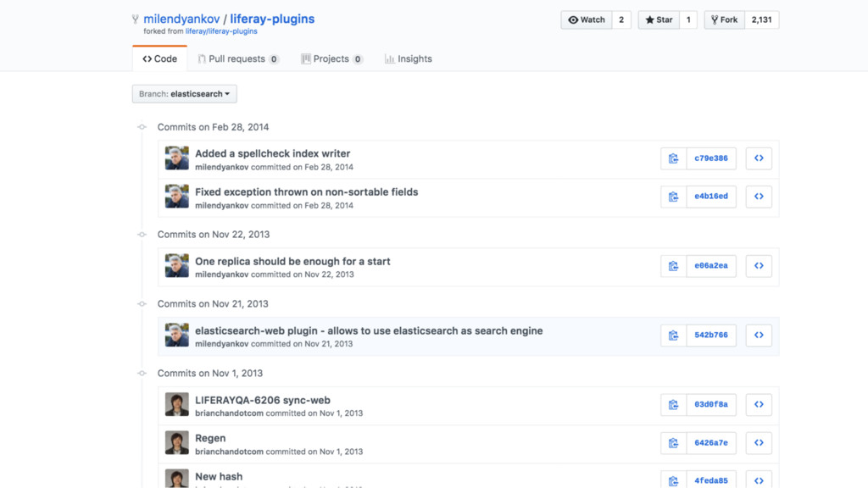
Task: View commit hash 542b766
Action: tap(711, 335)
